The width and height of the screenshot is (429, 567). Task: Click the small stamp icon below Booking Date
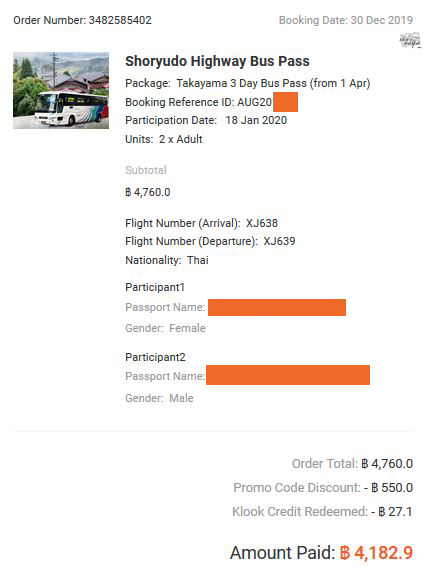[x=410, y=40]
